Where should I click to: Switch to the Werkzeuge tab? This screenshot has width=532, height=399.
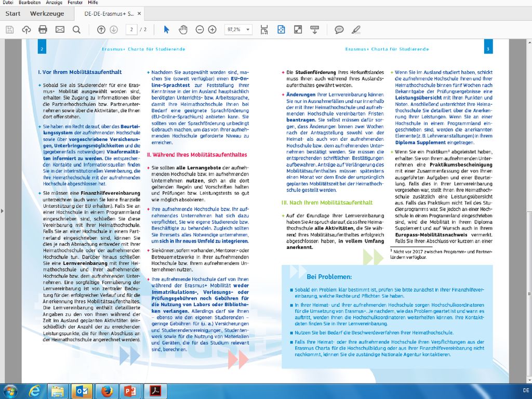click(47, 14)
